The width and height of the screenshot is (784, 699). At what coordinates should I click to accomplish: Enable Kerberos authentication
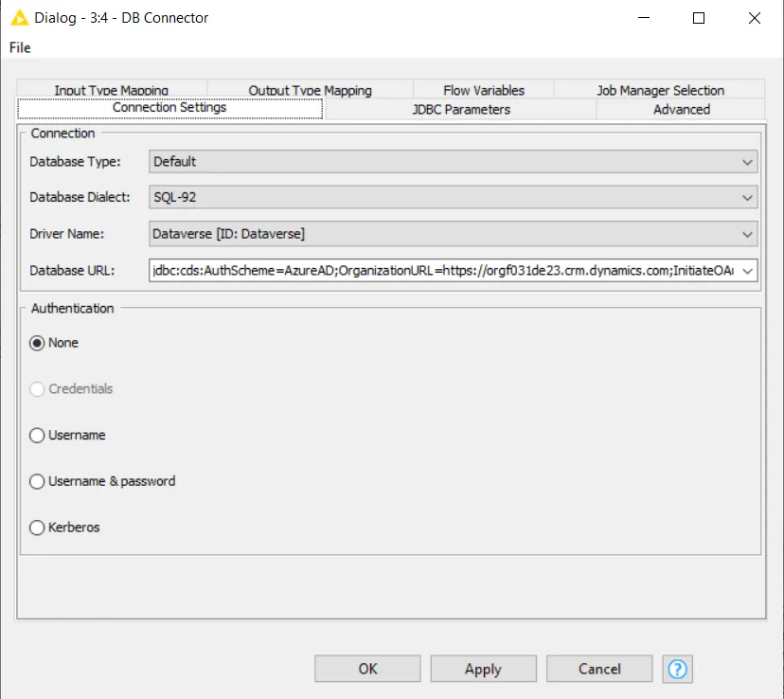pos(36,528)
